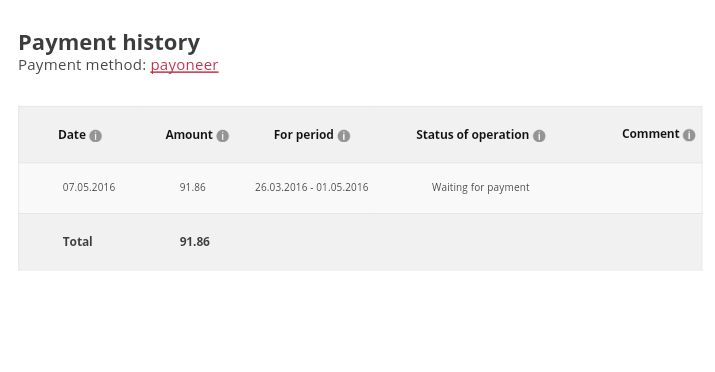Select the 07.05.2016 date cell
Viewport: 715px width, 372px height.
tap(89, 187)
